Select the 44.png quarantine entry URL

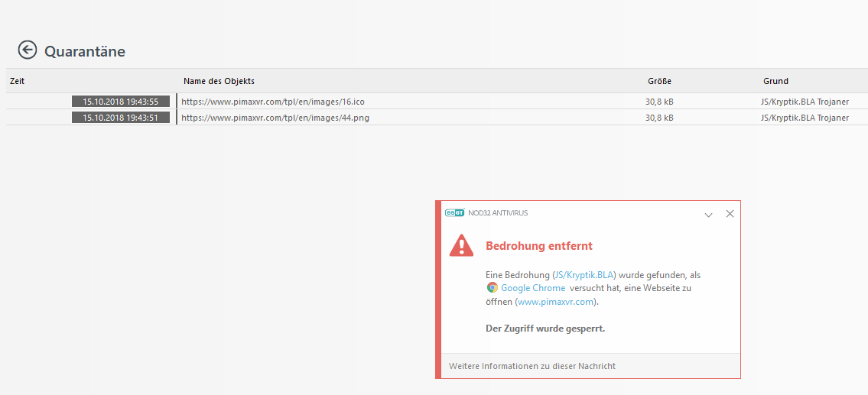(275, 118)
